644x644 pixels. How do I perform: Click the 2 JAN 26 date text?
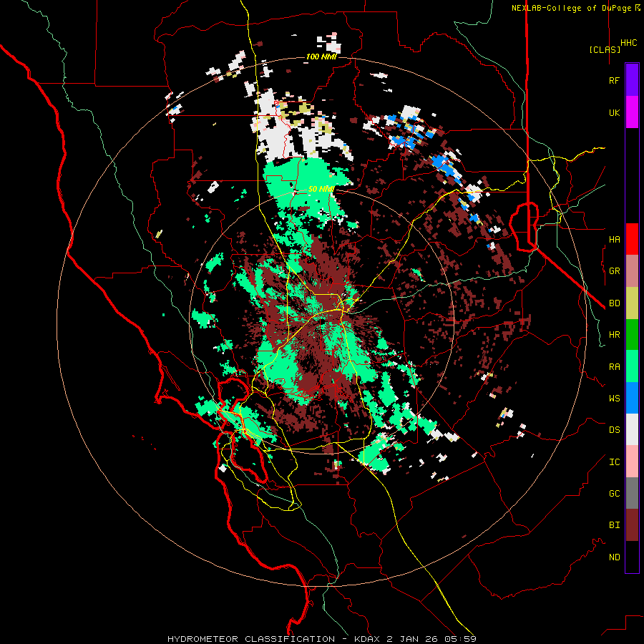[x=414, y=639]
